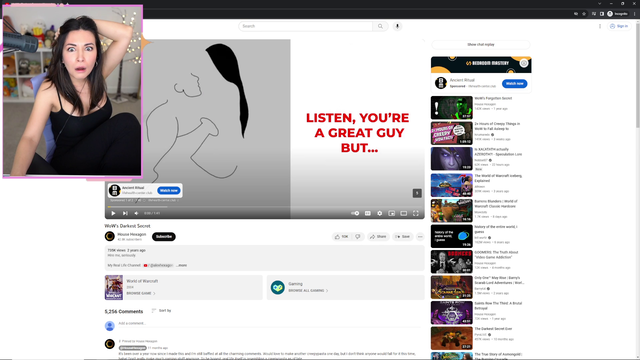
Task: Focus the YouTube search field
Action: pos(305,26)
